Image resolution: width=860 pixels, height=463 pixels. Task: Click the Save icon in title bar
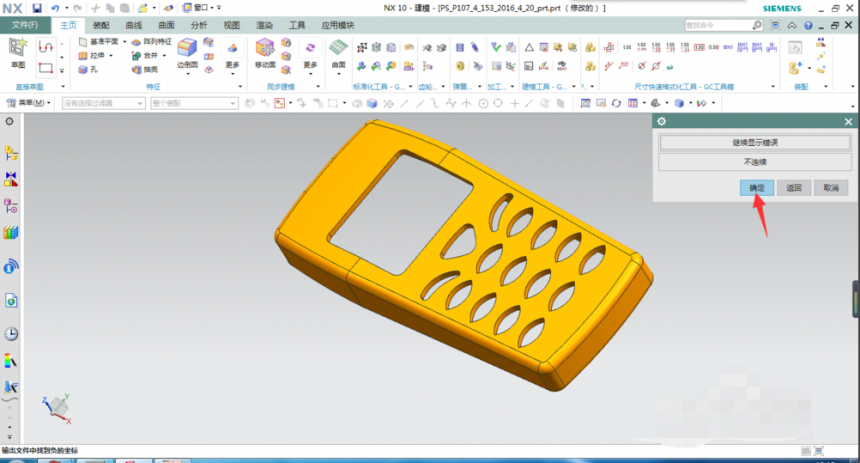click(x=37, y=8)
